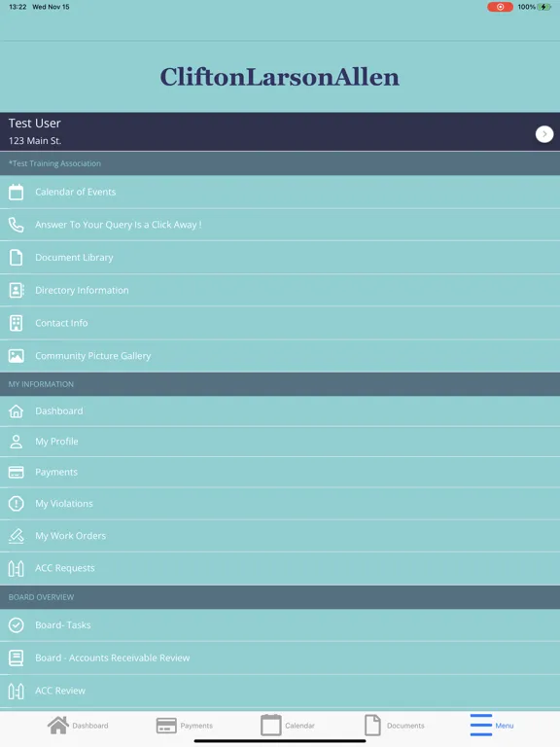Open Dashboard under My Information
Screen dimensions: 560x747
280,411
